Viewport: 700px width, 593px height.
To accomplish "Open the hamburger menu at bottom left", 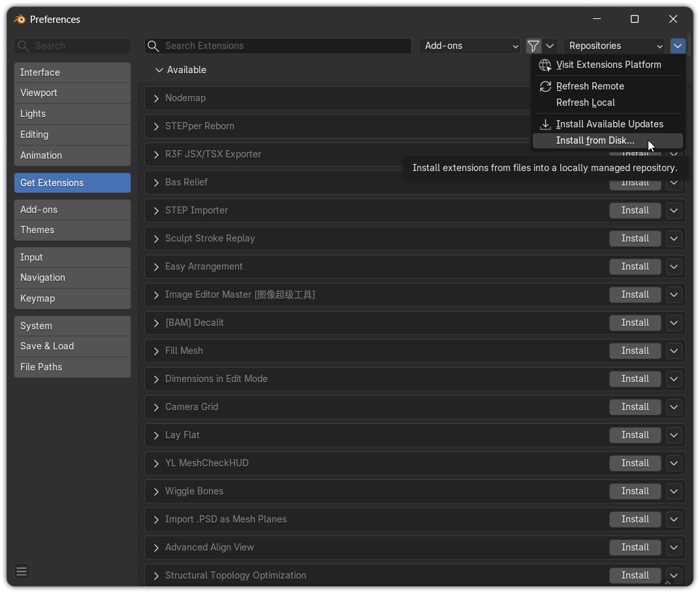I will tap(22, 571).
